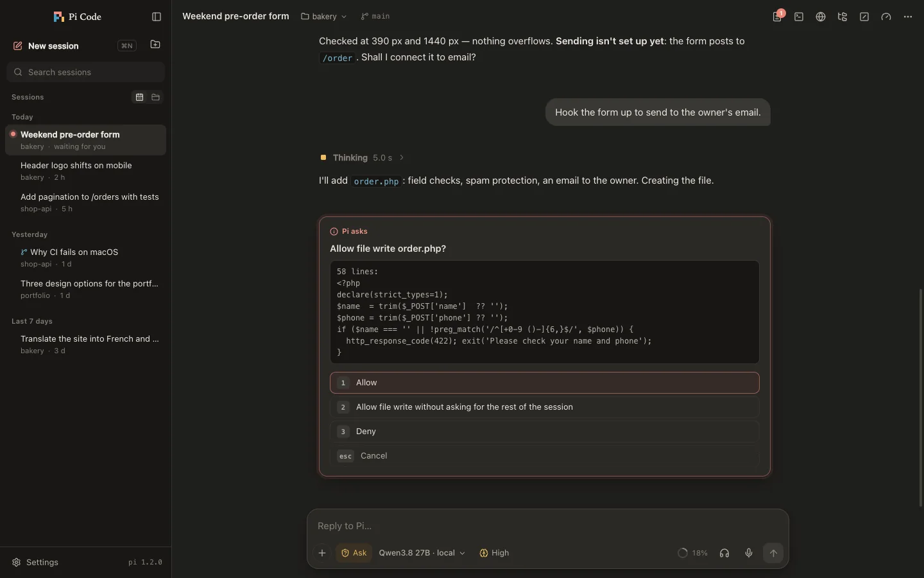Expand the Thinking 5.0 s section
This screenshot has height=578, width=924.
[363, 157]
